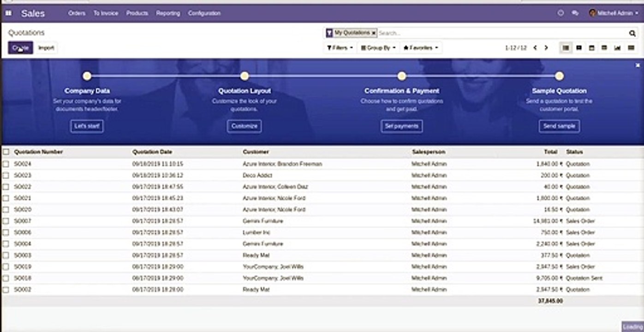This screenshot has width=644, height=332.
Task: Click the Let's start button
Action: [x=87, y=126]
